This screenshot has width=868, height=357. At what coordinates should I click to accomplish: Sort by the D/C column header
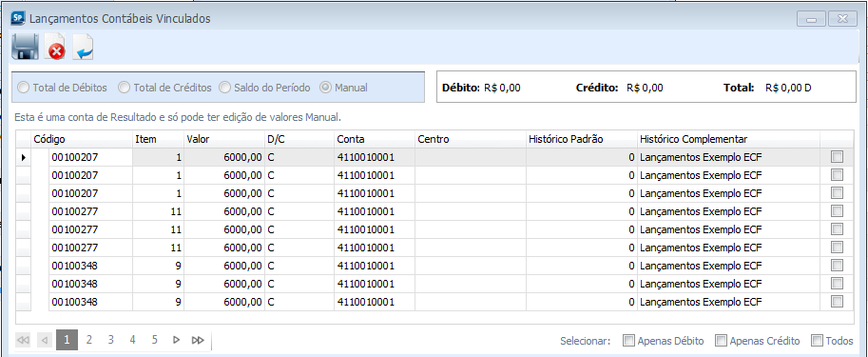[299, 139]
